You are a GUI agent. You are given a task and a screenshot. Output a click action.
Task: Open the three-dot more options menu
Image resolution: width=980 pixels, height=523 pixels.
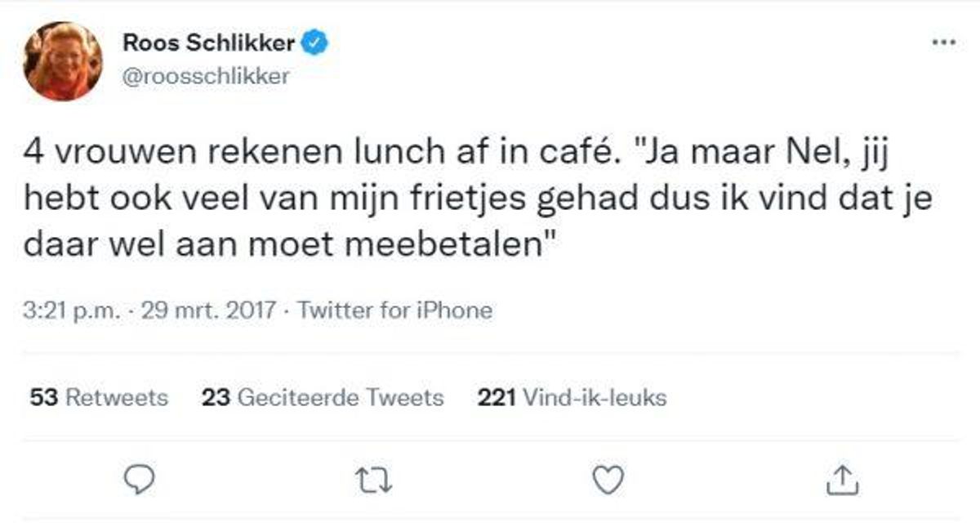[943, 43]
